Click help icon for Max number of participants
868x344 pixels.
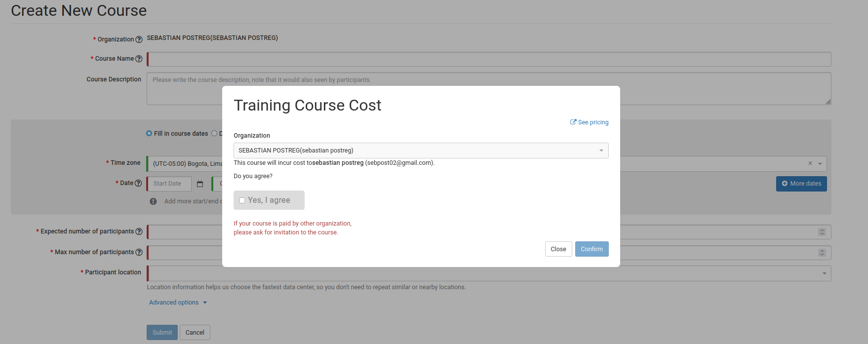[139, 252]
